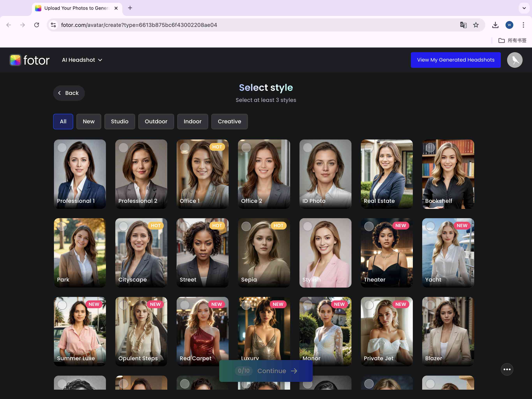Click the translate page icon
Image resolution: width=532 pixels, height=399 pixels.
pyautogui.click(x=463, y=25)
